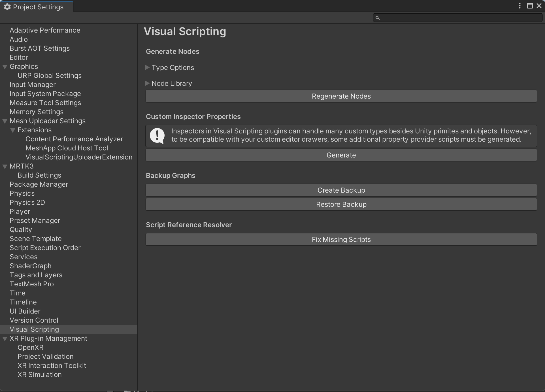Click the Regenerate Nodes button
The image size is (545, 392).
coord(341,96)
